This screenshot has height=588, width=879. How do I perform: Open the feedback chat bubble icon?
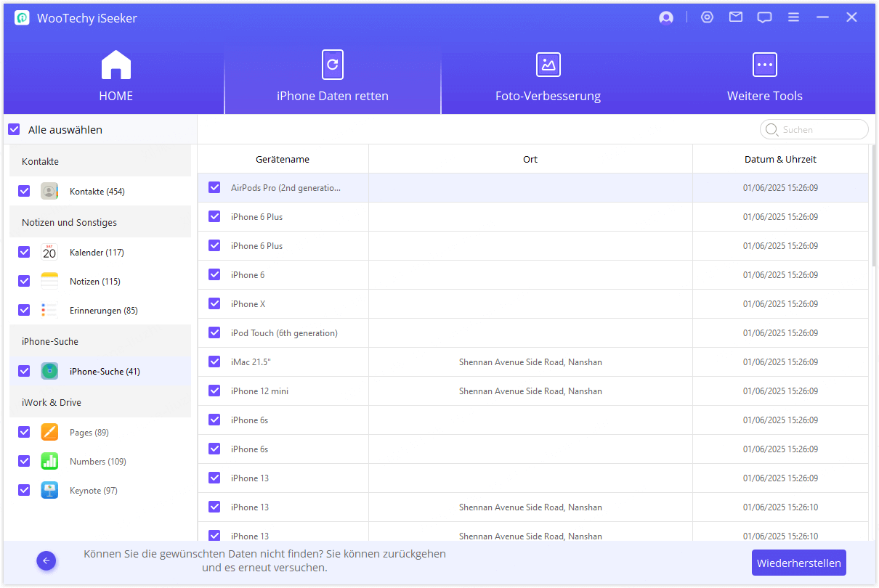tap(764, 17)
